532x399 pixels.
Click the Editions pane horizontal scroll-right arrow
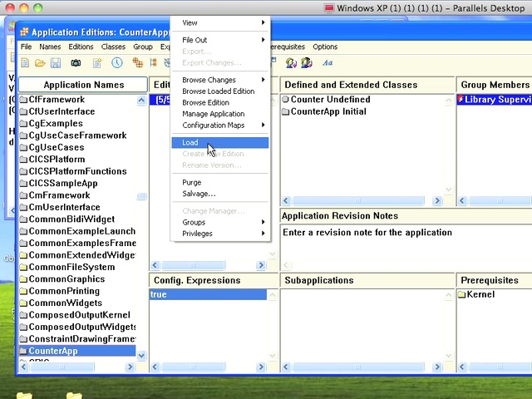[x=261, y=265]
